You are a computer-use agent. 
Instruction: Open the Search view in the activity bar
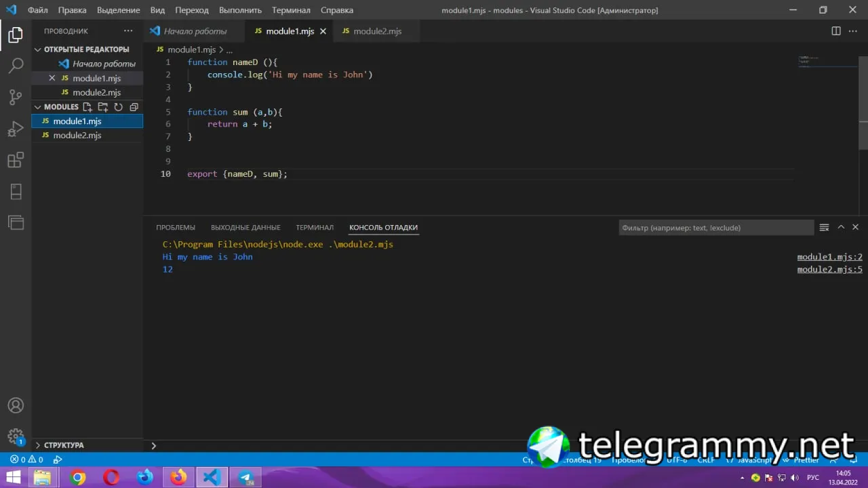click(16, 66)
